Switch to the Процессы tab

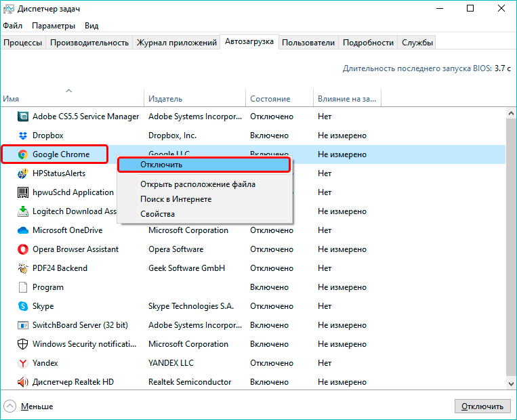click(23, 43)
